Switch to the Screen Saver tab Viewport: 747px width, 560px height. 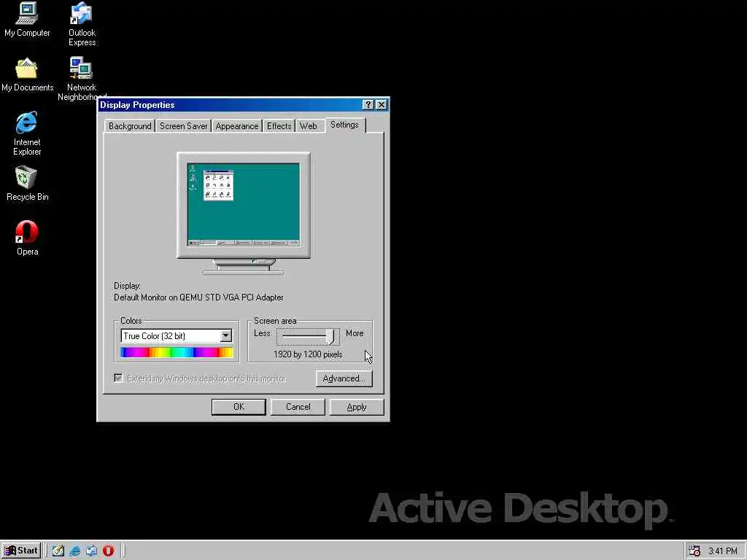point(183,125)
